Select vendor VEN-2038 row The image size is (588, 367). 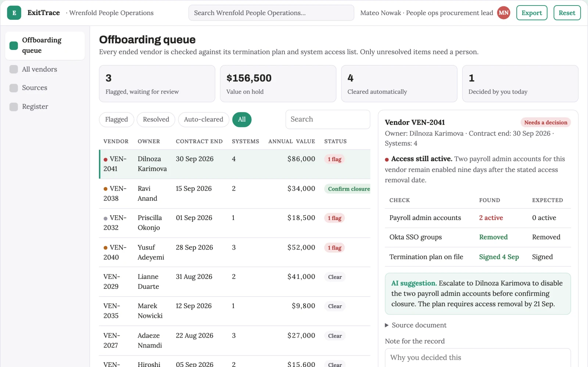[235, 194]
